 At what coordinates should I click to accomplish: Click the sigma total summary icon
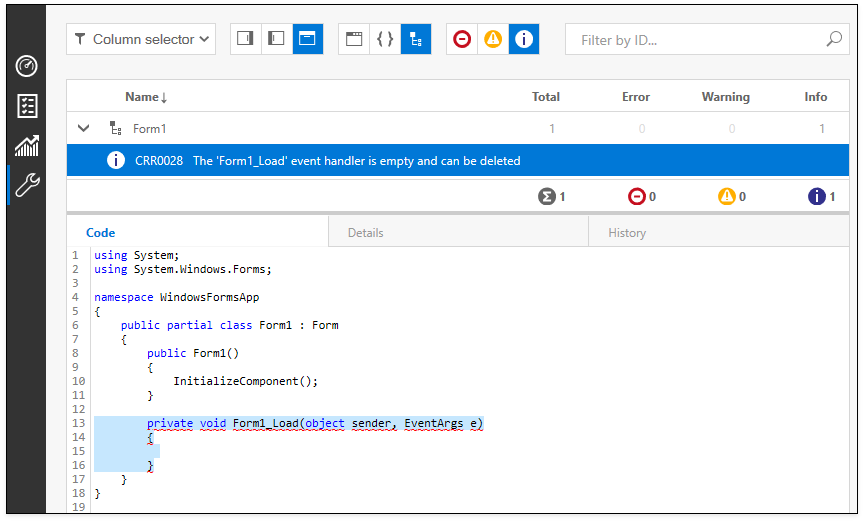(547, 196)
